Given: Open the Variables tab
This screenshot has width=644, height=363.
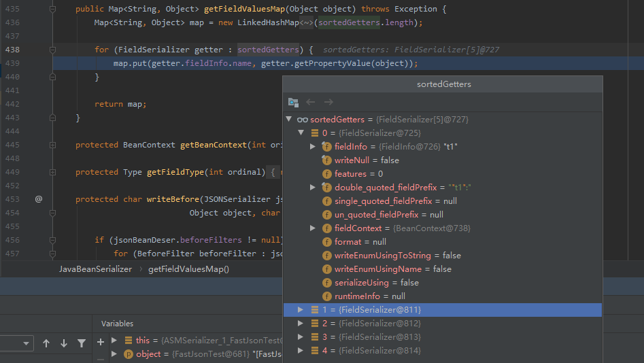Looking at the screenshot, I should pyautogui.click(x=117, y=324).
